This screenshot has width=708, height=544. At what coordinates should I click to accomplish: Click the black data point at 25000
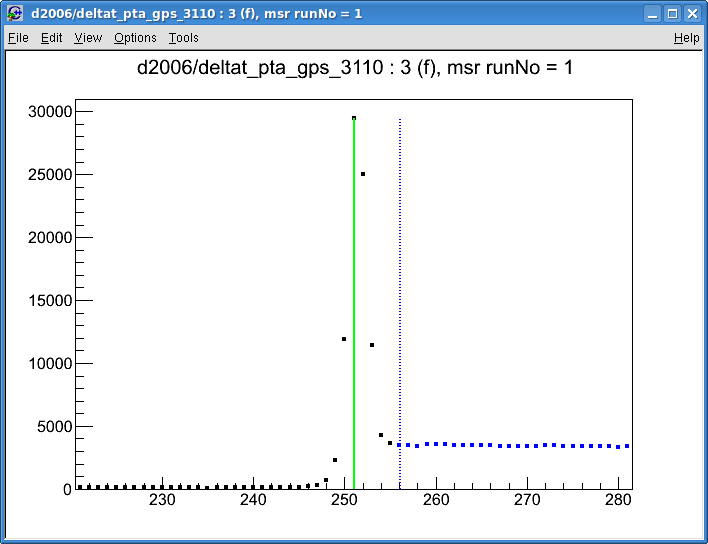363,174
